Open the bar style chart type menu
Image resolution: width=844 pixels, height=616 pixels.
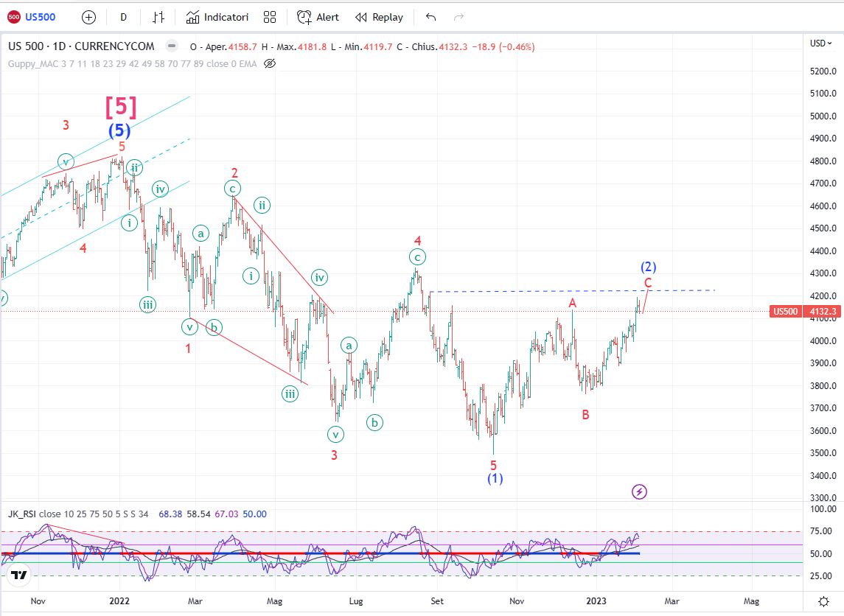click(158, 17)
